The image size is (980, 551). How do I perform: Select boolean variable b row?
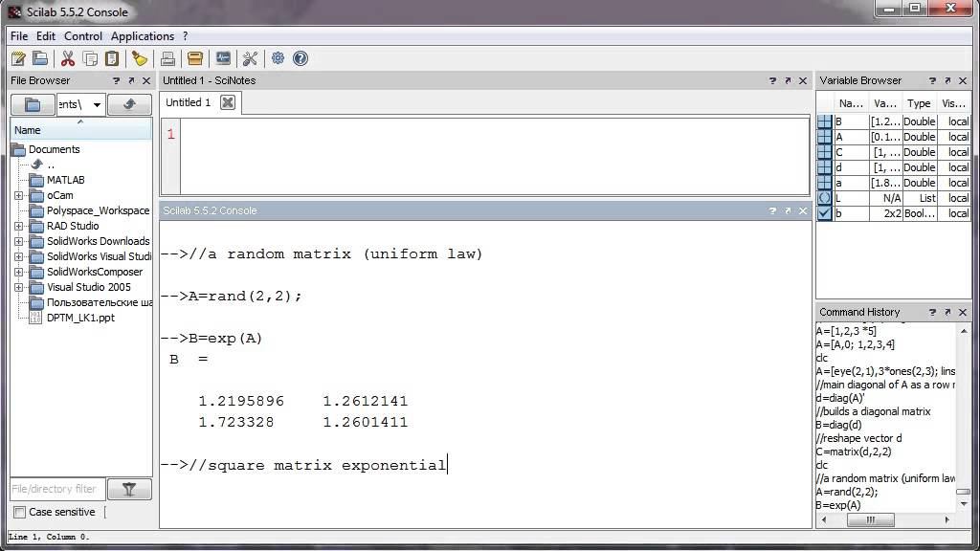pyautogui.click(x=894, y=213)
